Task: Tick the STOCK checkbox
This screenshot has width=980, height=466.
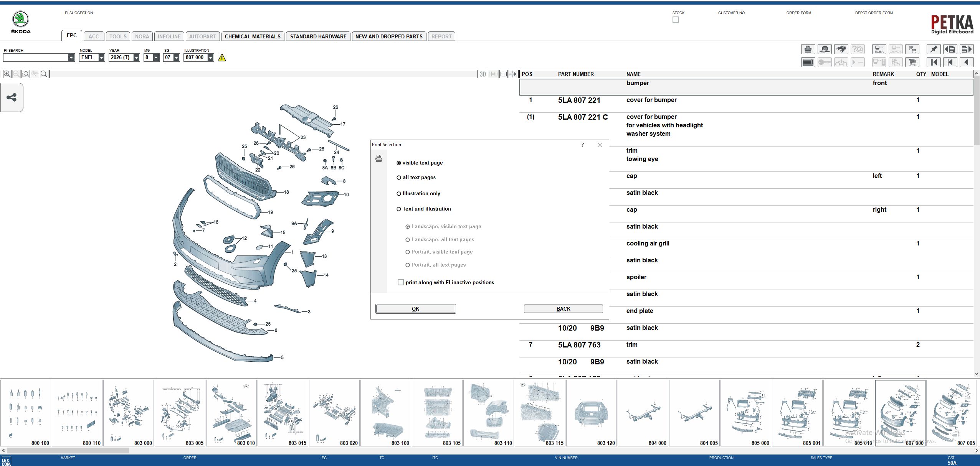Action: 676,20
